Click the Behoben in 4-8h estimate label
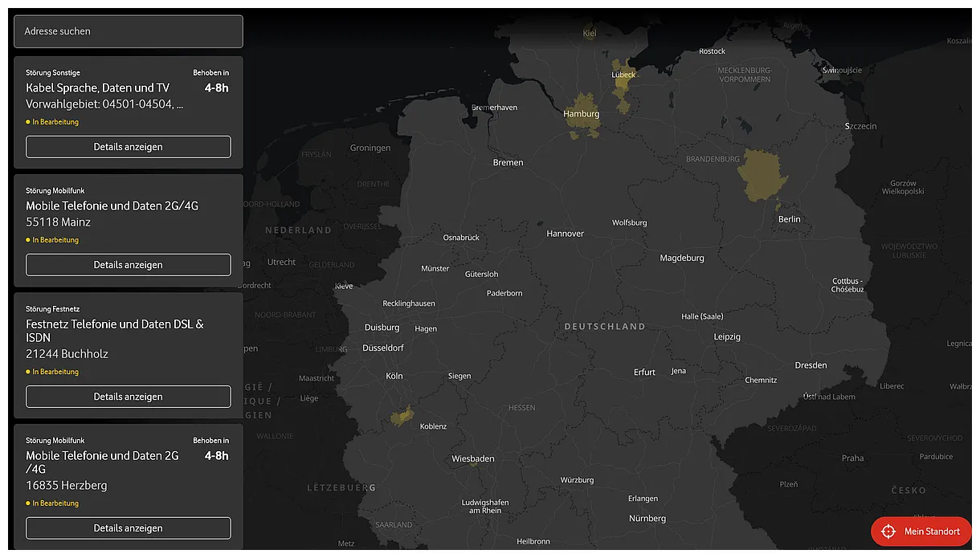Viewport: 980px width, 558px height. pyautogui.click(x=212, y=80)
